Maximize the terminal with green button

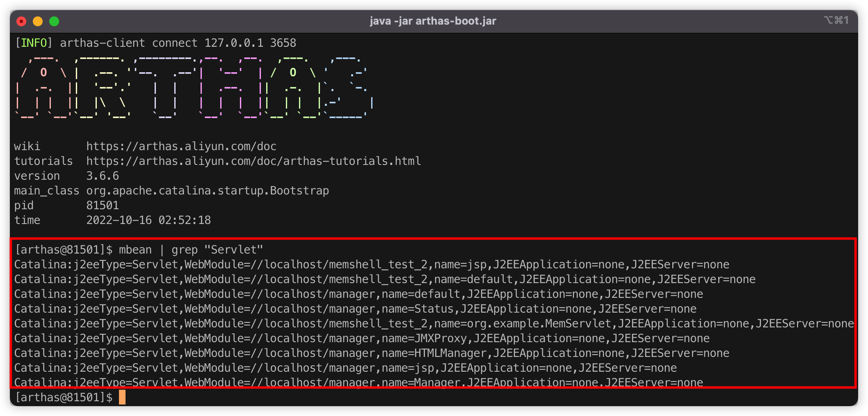(x=54, y=21)
